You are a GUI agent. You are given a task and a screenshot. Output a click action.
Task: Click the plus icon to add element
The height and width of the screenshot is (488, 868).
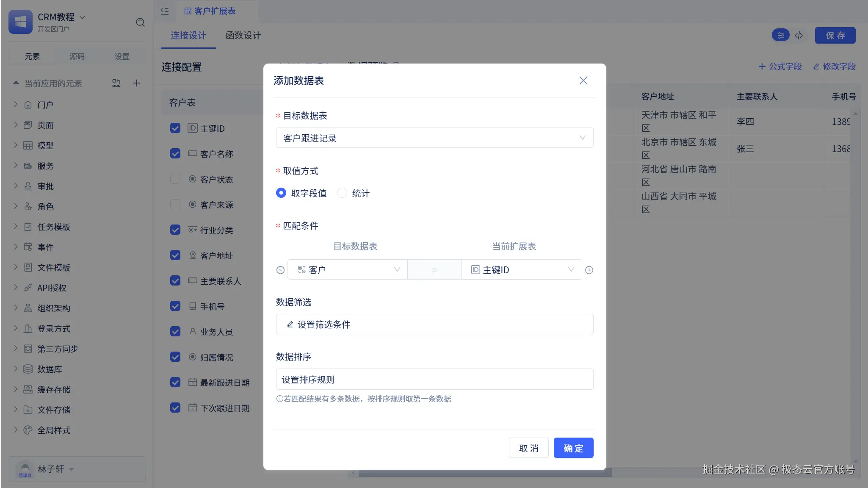pos(136,83)
